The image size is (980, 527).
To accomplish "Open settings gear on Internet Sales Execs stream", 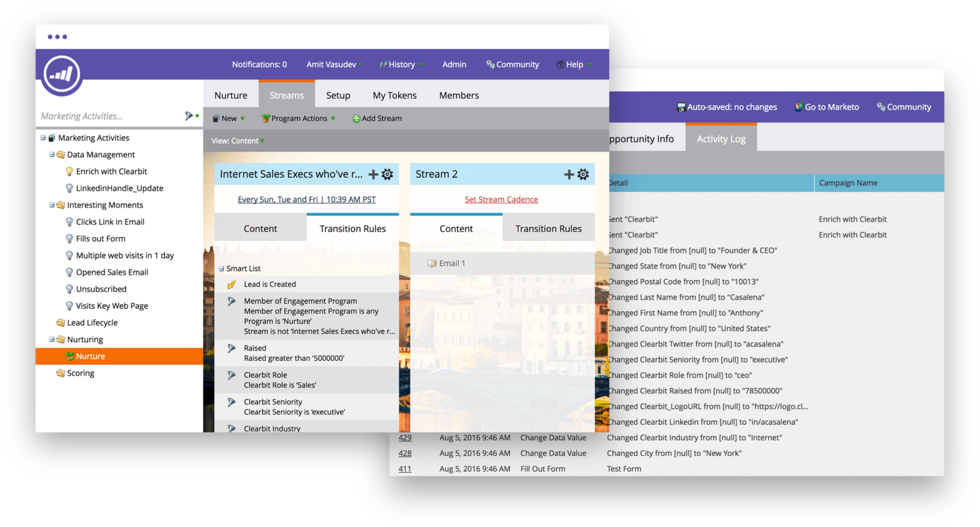I will 388,174.
